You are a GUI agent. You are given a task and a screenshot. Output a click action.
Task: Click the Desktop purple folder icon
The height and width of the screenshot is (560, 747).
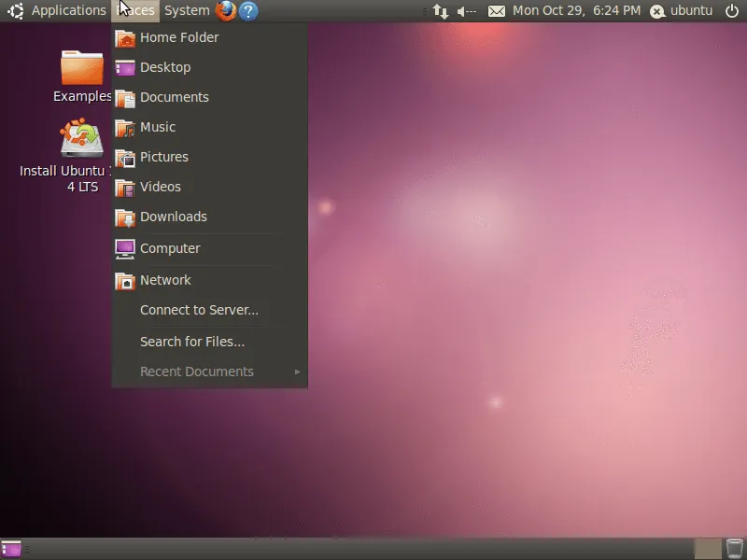coord(125,68)
